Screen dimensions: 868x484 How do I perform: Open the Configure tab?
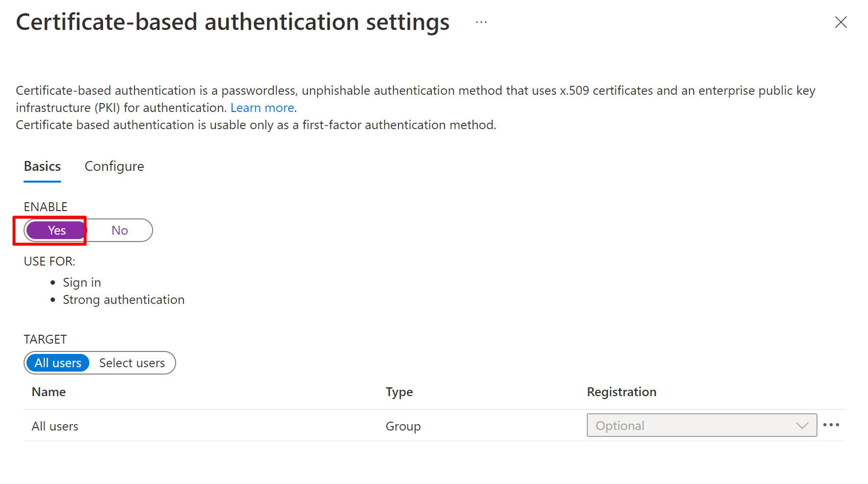(114, 167)
